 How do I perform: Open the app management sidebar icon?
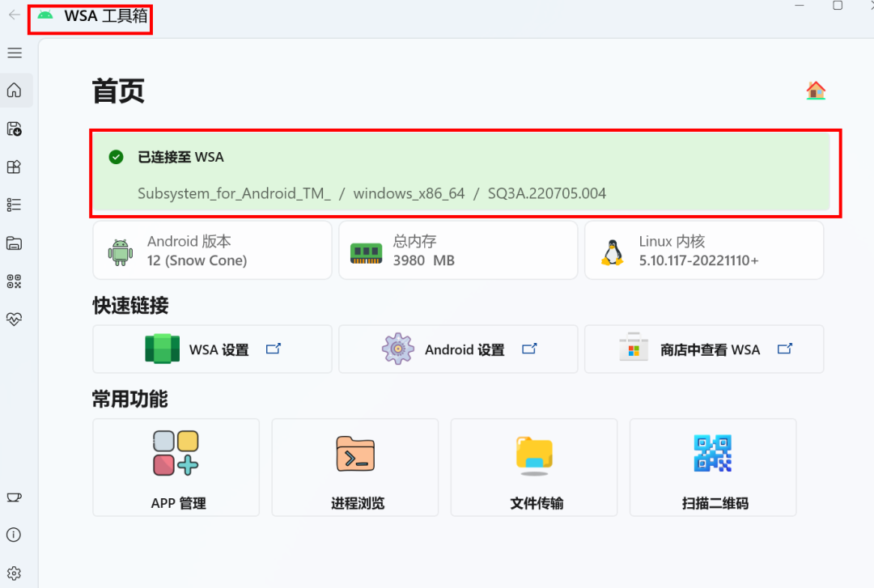pyautogui.click(x=15, y=167)
